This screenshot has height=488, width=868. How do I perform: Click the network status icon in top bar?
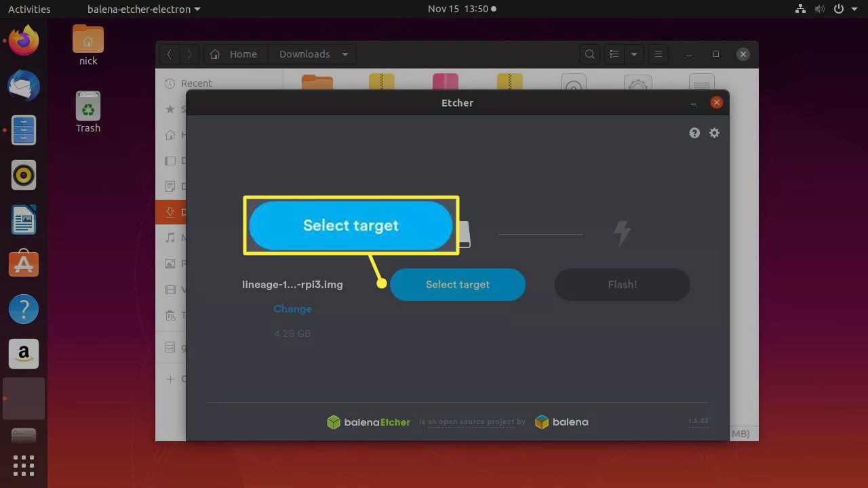[x=801, y=9]
